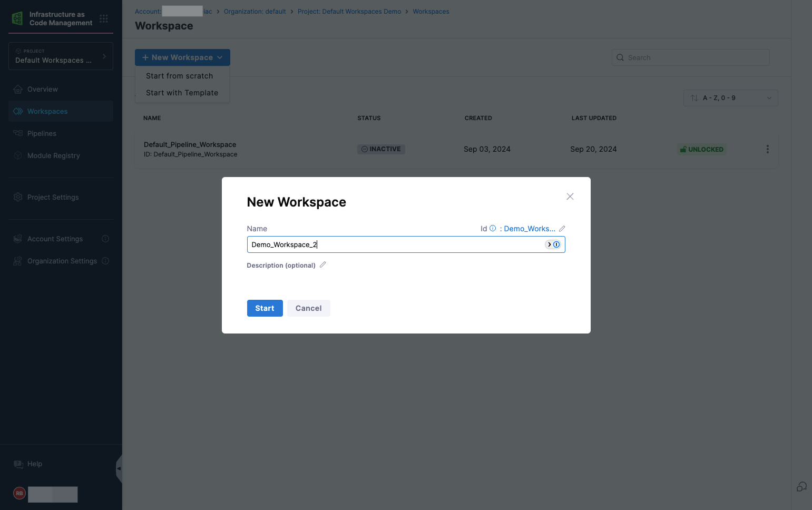Cancel the New Workspace dialog

pyautogui.click(x=308, y=308)
